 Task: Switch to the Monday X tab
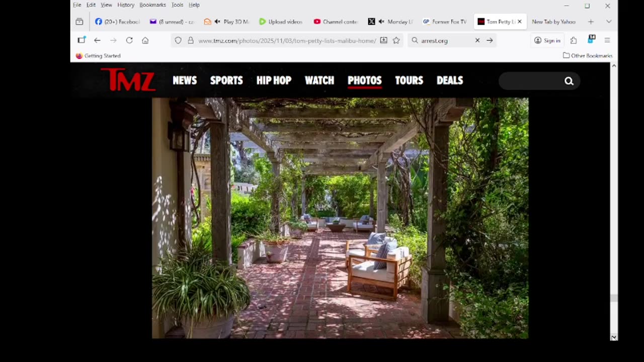point(390,22)
